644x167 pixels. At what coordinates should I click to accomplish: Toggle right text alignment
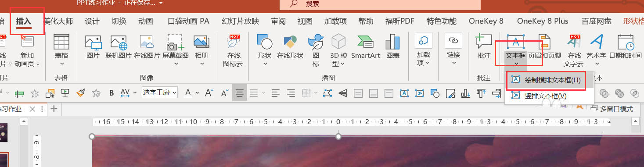(x=291, y=92)
